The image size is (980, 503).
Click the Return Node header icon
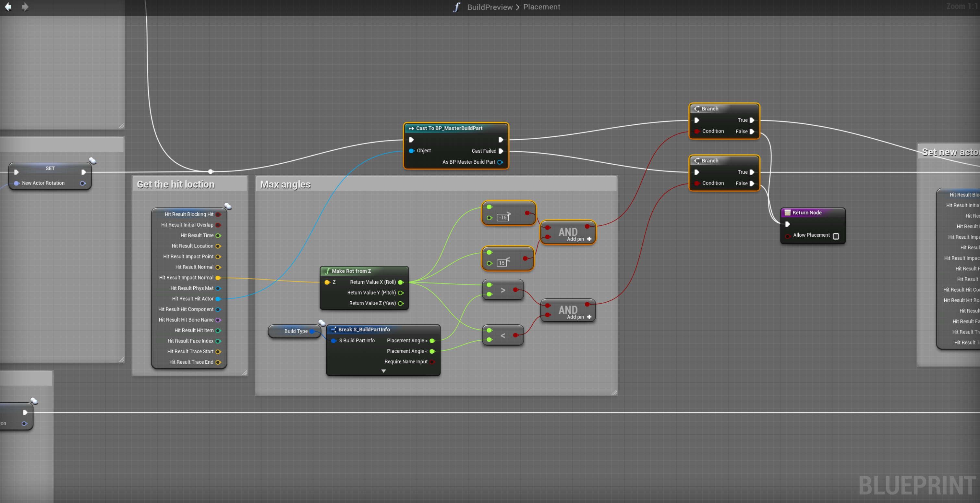[x=788, y=212]
